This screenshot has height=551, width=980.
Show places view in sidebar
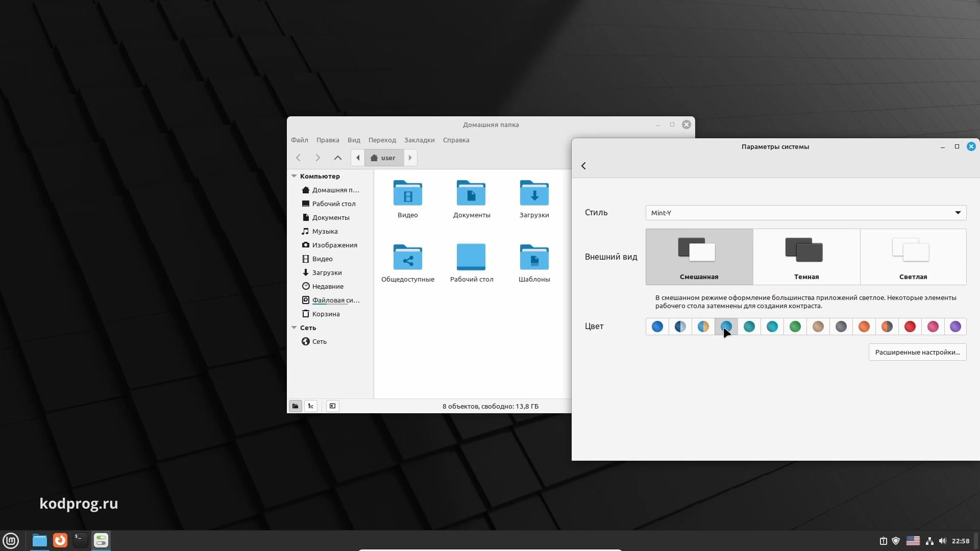coord(295,406)
